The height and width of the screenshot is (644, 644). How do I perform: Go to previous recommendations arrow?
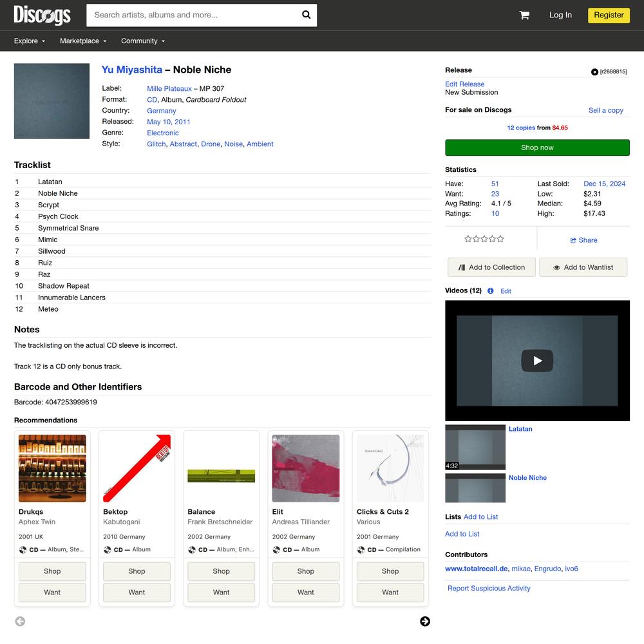click(20, 621)
